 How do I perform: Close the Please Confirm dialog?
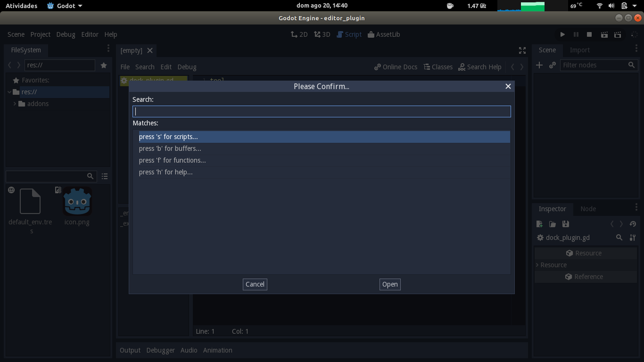coord(508,86)
